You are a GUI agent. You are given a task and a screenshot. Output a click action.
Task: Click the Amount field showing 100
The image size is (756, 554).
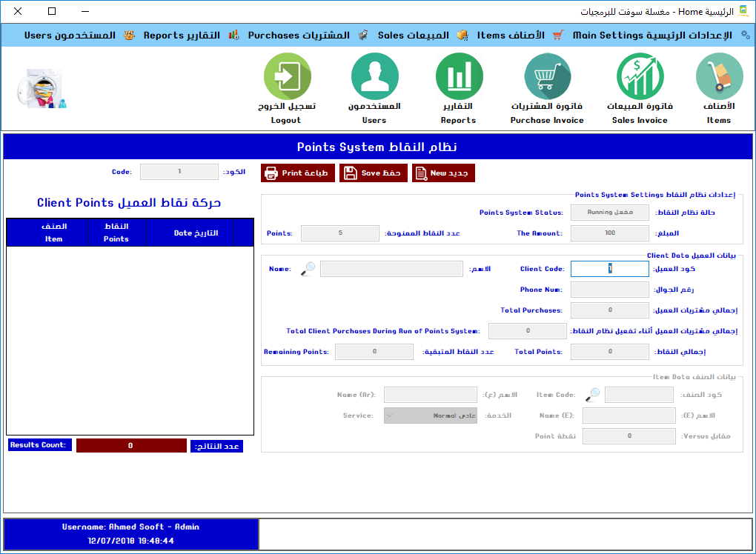pos(610,233)
